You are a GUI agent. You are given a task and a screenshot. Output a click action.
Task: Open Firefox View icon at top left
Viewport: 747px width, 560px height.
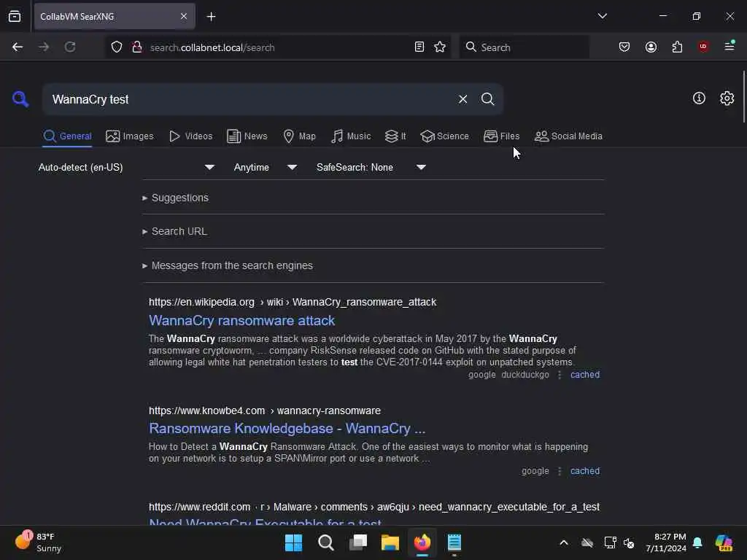(15, 16)
